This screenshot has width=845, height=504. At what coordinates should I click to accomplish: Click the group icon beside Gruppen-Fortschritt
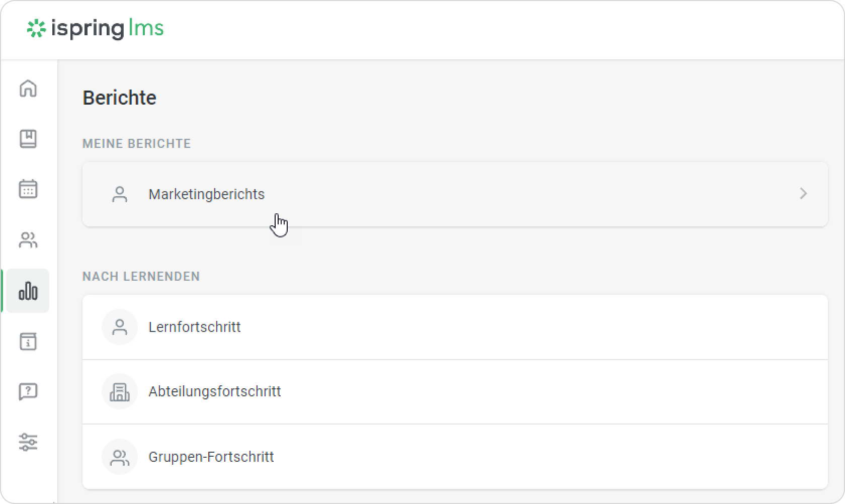pos(120,457)
